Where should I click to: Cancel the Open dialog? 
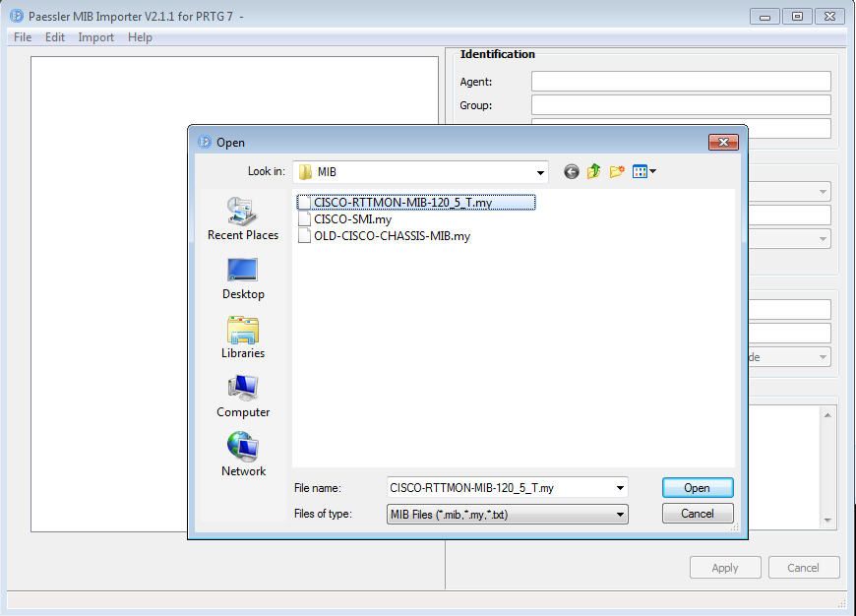698,514
